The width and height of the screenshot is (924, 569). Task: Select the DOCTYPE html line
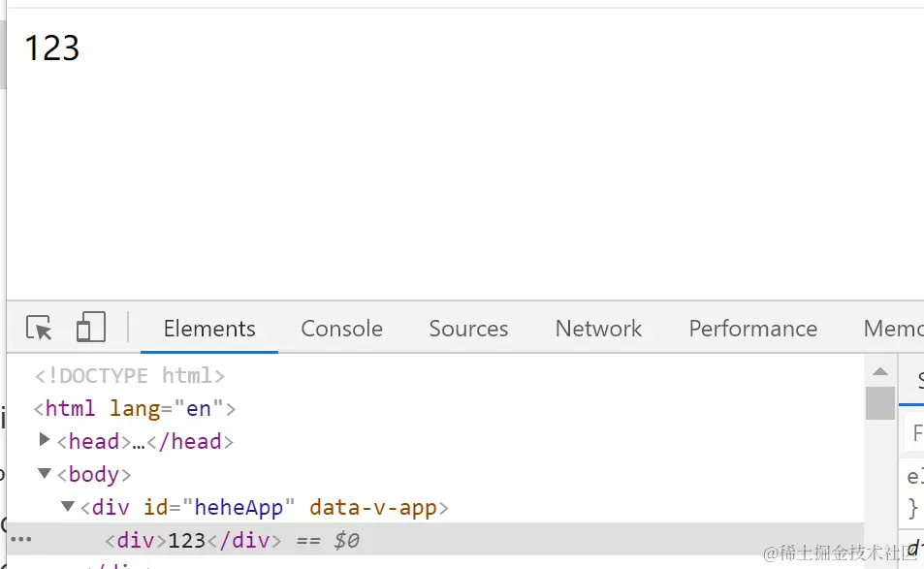click(x=130, y=376)
